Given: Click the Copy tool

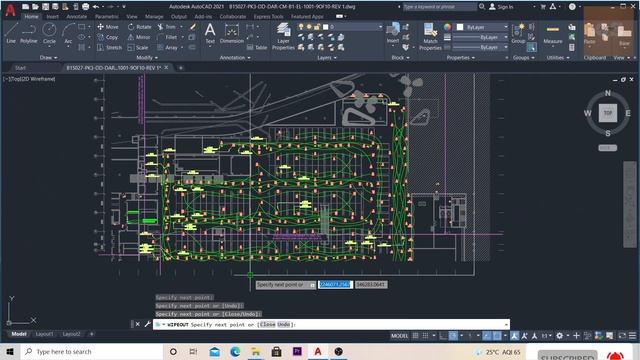Looking at the screenshot, I should (x=108, y=37).
